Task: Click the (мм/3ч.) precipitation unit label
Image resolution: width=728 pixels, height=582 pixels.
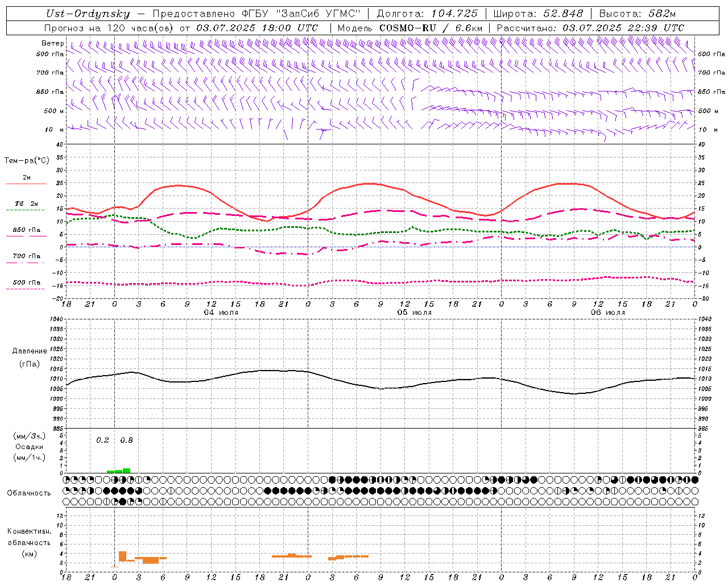Action: [x=30, y=436]
